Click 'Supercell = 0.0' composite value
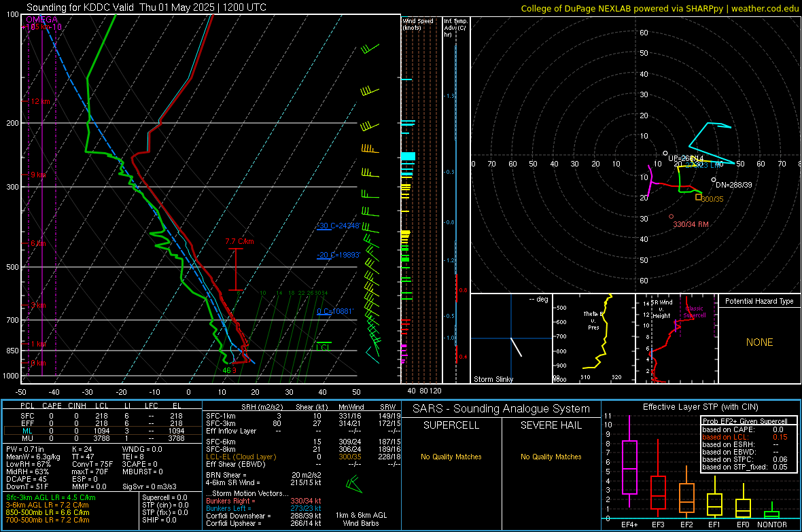 tap(164, 497)
